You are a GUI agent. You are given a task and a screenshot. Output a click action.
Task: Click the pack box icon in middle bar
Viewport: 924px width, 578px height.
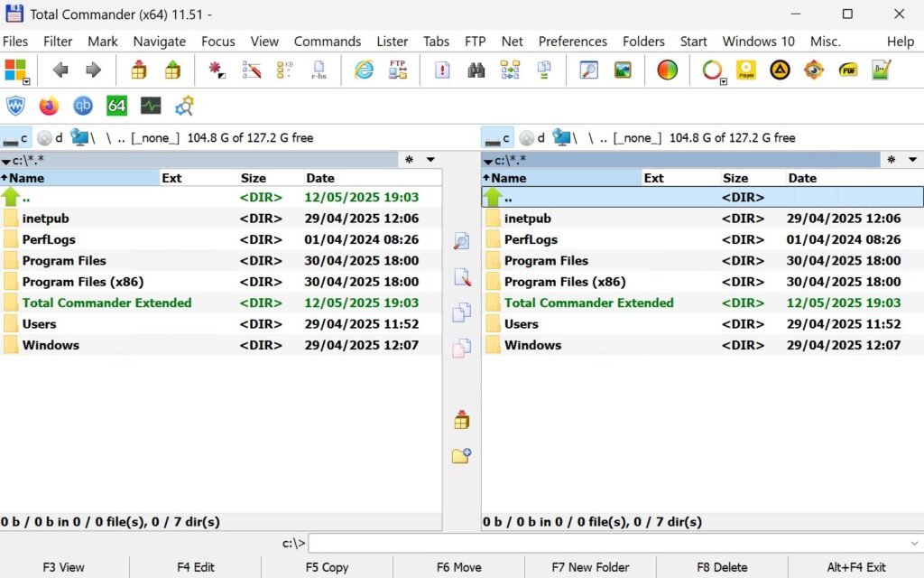(x=461, y=419)
